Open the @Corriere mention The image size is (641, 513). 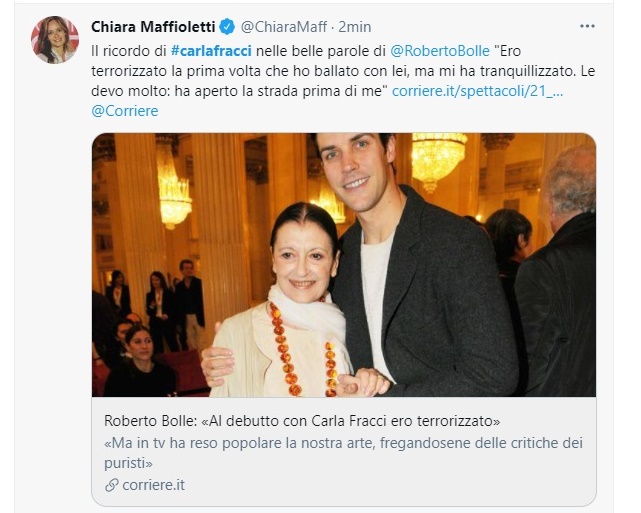(x=125, y=111)
